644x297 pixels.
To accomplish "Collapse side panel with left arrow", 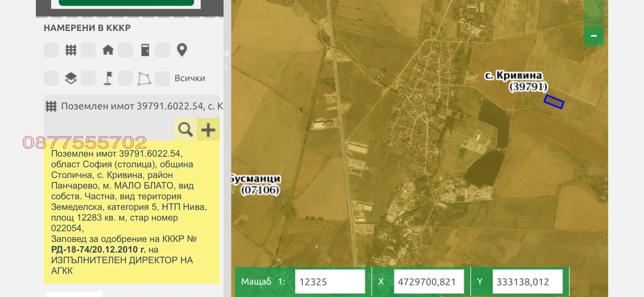I will tap(226, 53).
